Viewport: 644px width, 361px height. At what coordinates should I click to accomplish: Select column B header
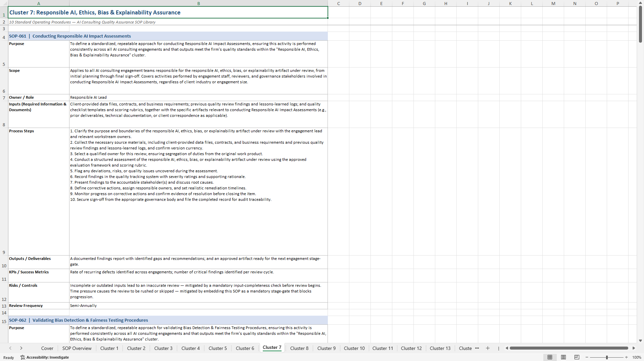pos(199,3)
